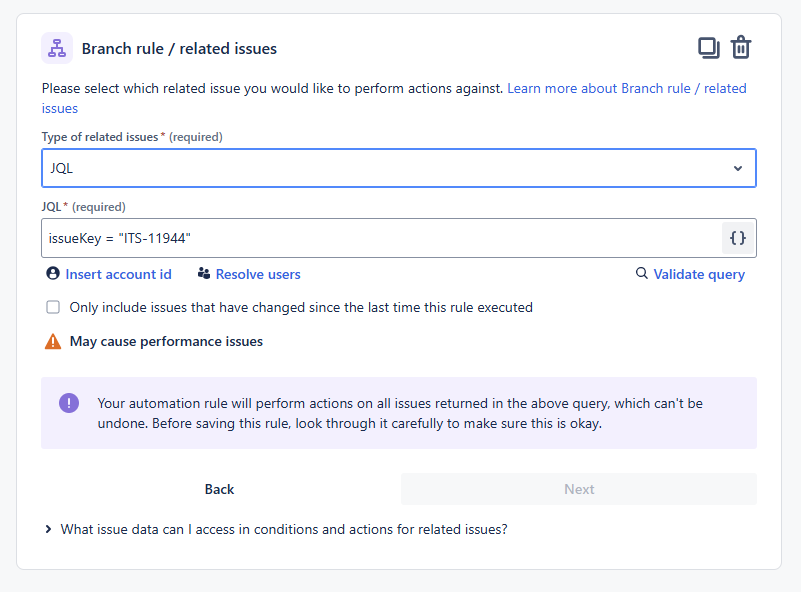Click the people icon beside Resolve users
The height and width of the screenshot is (592, 801).
click(x=204, y=274)
